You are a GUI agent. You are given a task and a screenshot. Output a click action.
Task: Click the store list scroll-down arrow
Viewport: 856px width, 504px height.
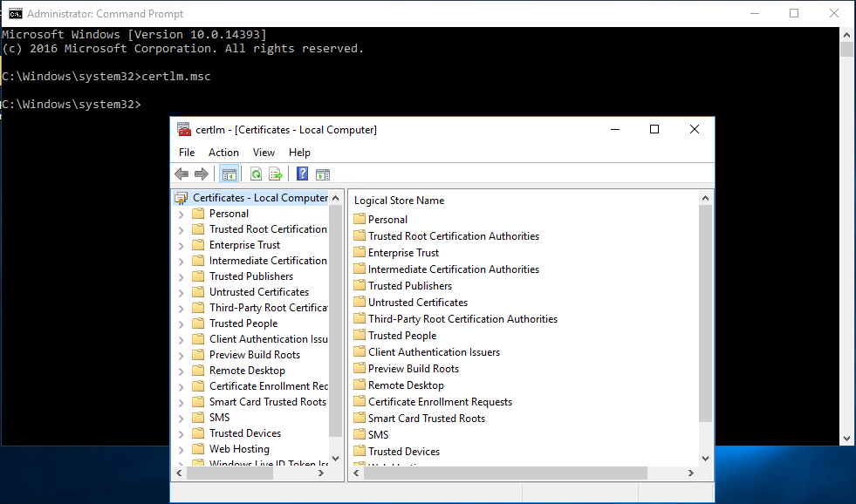click(x=705, y=459)
